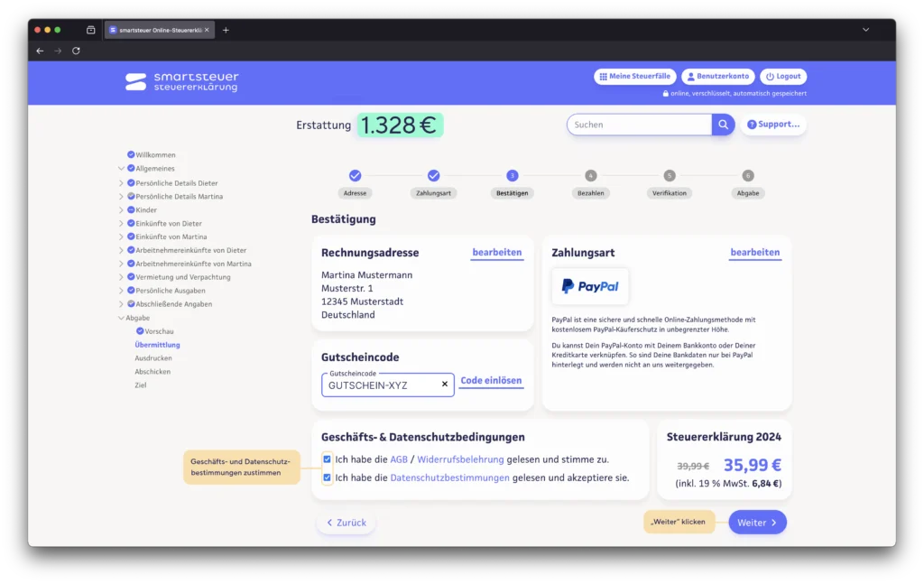Screen dimensions: 924x584
Task: Click into the Suchen search field
Action: [639, 125]
